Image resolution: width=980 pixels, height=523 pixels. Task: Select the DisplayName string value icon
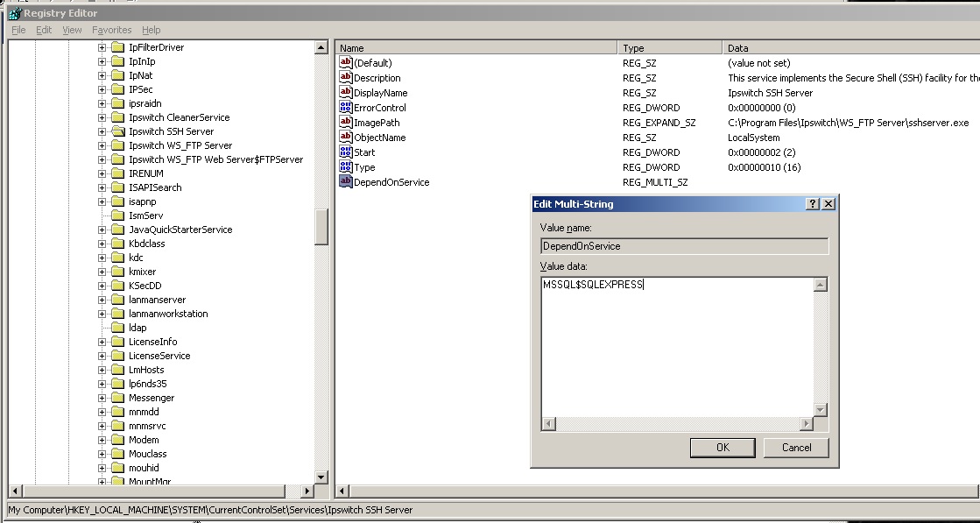346,93
